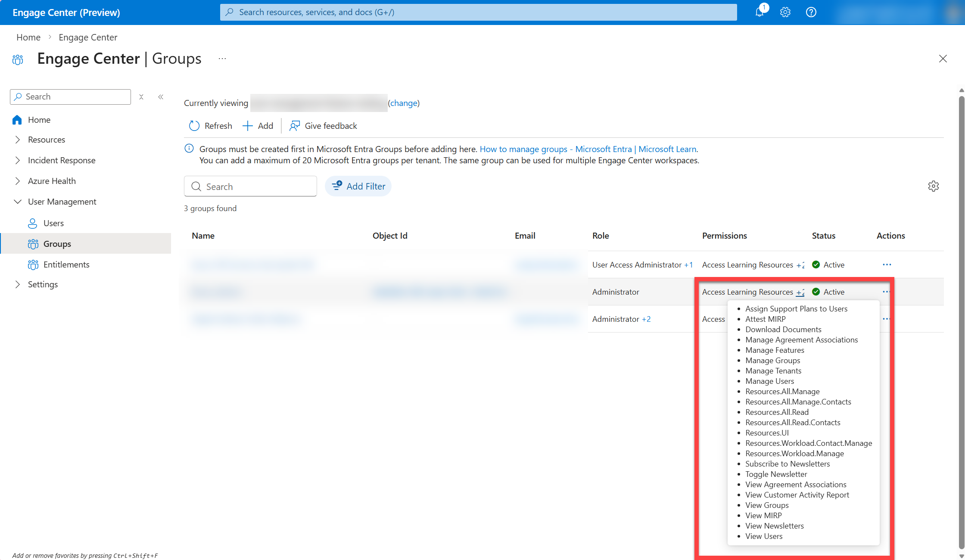Open Incident Response menu item
This screenshot has width=965, height=560.
[62, 160]
